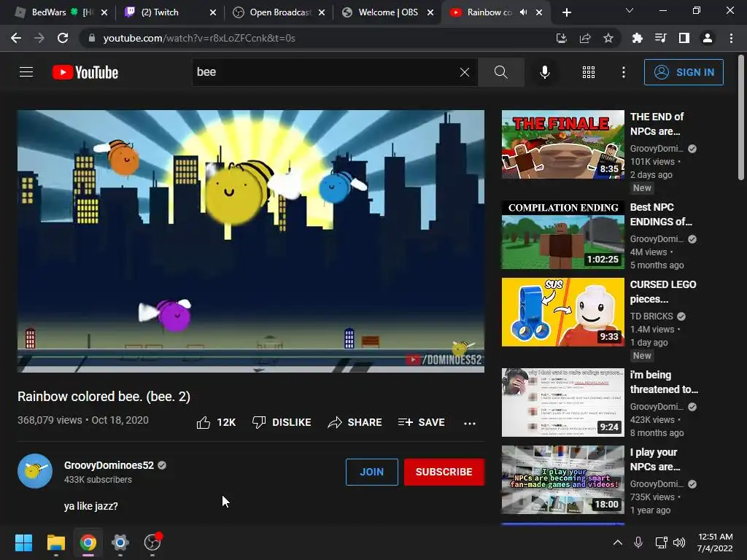Click the JOIN membership button
Image resolution: width=747 pixels, height=560 pixels.
(x=371, y=472)
